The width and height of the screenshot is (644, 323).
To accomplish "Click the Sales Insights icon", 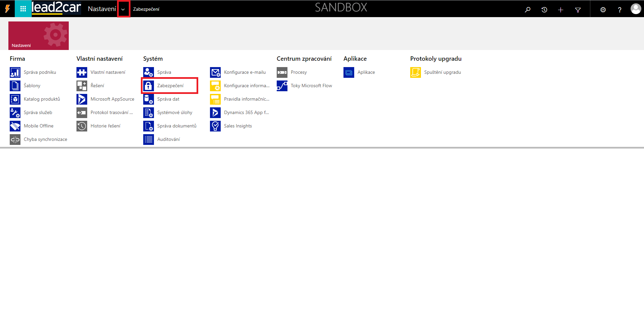I will coord(215,126).
